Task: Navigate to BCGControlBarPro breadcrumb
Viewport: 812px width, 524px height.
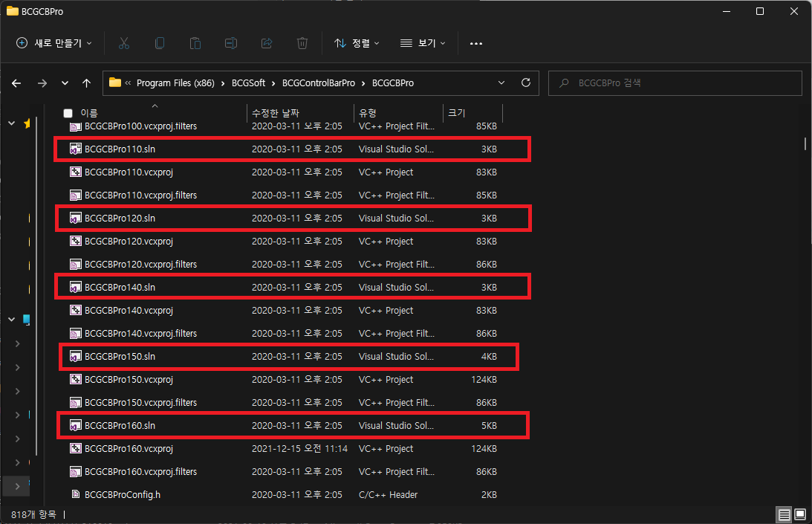Action: pos(319,83)
